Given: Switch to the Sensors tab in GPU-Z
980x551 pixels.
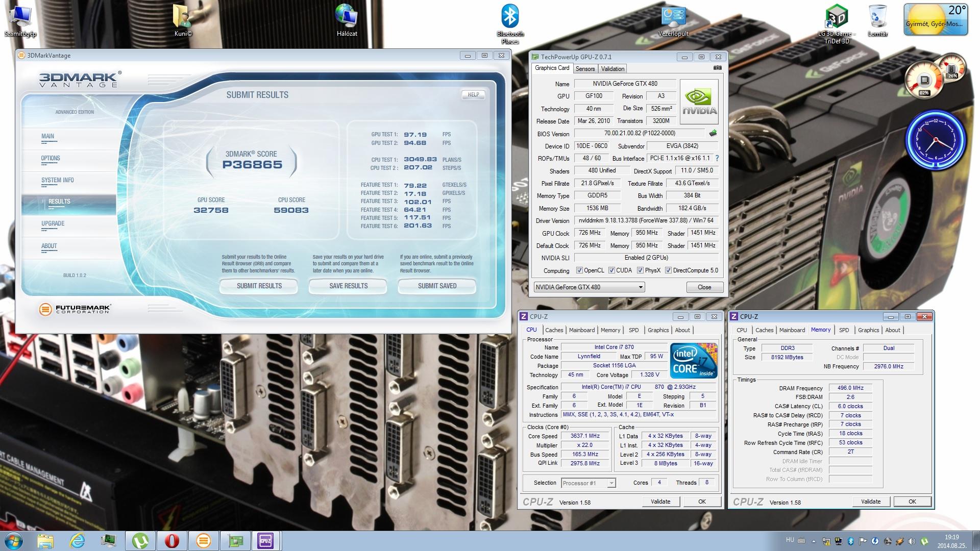Looking at the screenshot, I should coord(585,69).
